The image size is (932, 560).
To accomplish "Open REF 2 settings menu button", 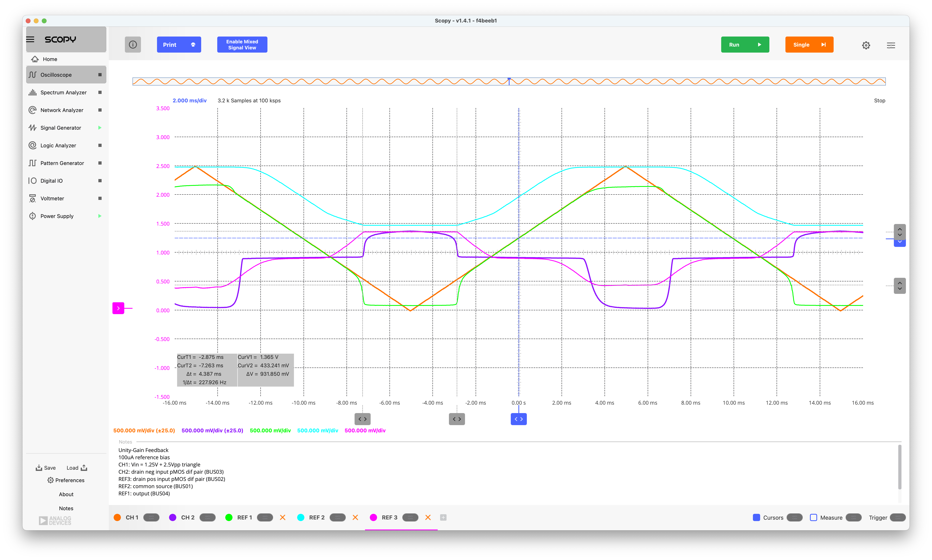I will coord(338,518).
